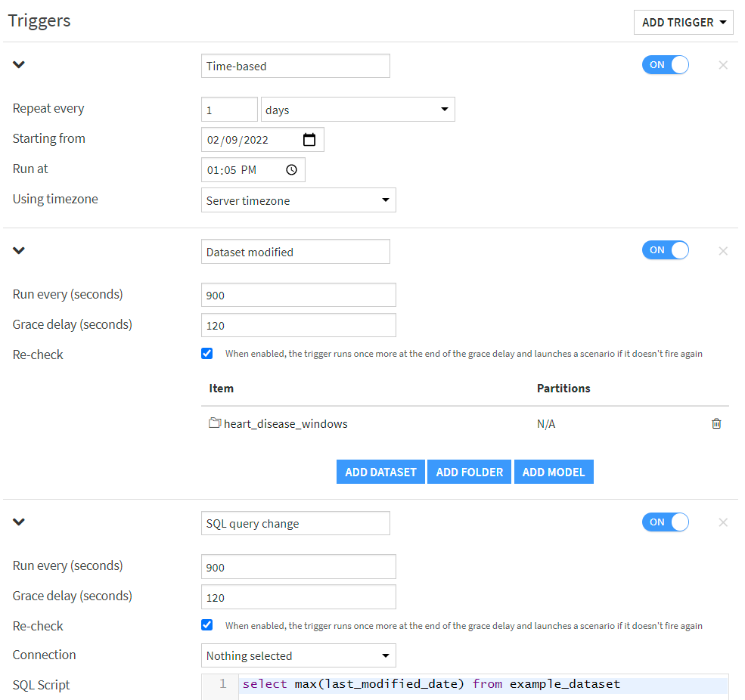Edit the Time-based trigger name field
The width and height of the screenshot is (745, 700).
pyautogui.click(x=296, y=66)
